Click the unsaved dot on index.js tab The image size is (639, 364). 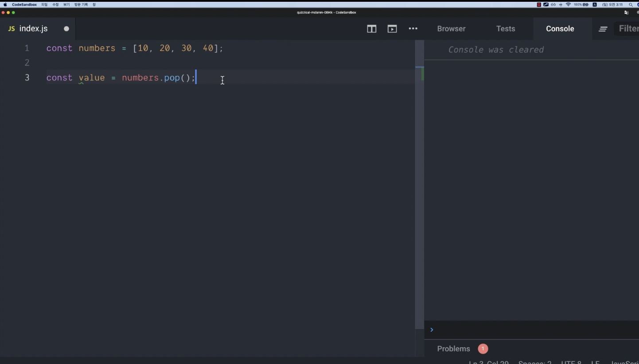pyautogui.click(x=66, y=29)
